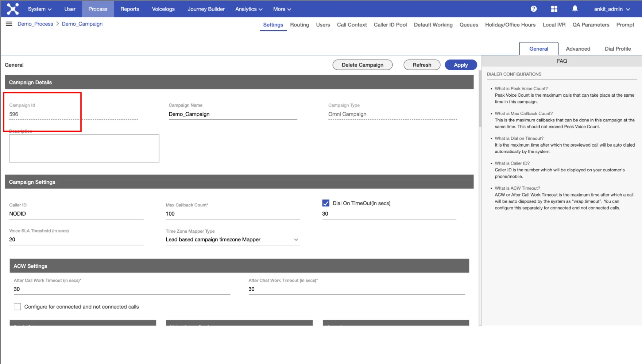Open the ankit_admin account dropdown
Screen dimensions: 642x364
click(612, 9)
